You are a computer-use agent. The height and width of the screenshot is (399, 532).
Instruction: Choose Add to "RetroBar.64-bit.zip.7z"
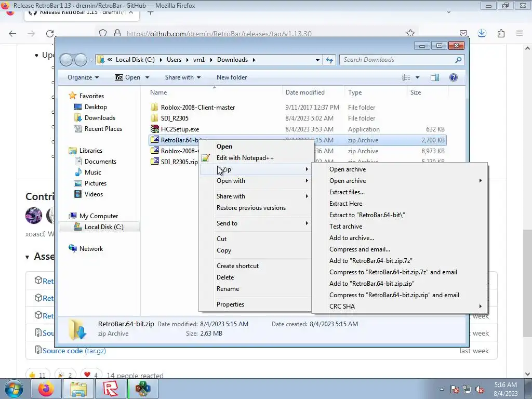pyautogui.click(x=370, y=261)
